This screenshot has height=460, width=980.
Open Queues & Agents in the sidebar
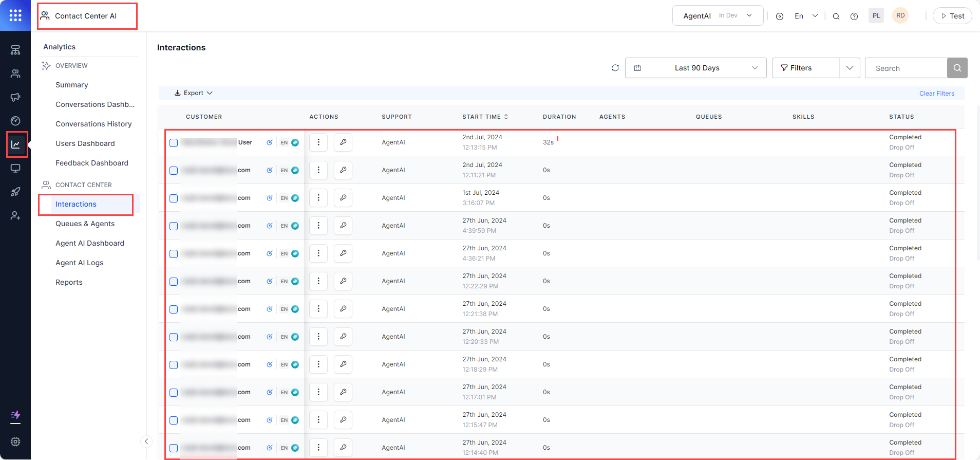(x=85, y=224)
